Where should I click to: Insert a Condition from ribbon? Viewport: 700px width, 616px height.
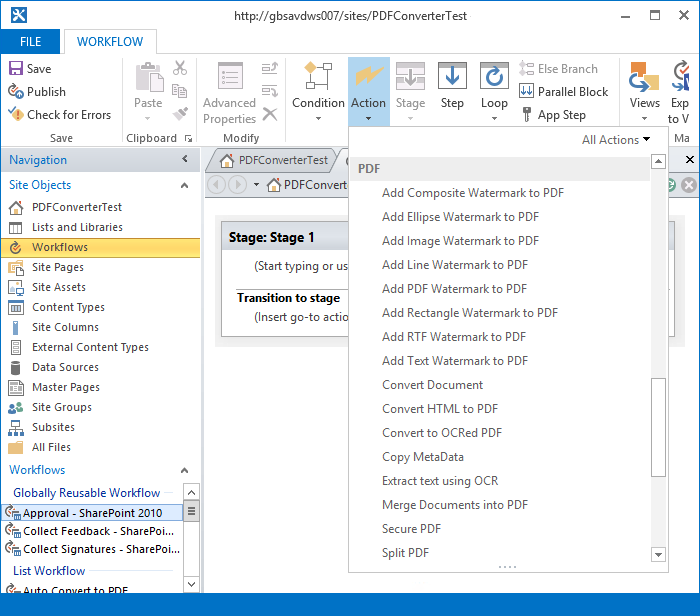[318, 92]
